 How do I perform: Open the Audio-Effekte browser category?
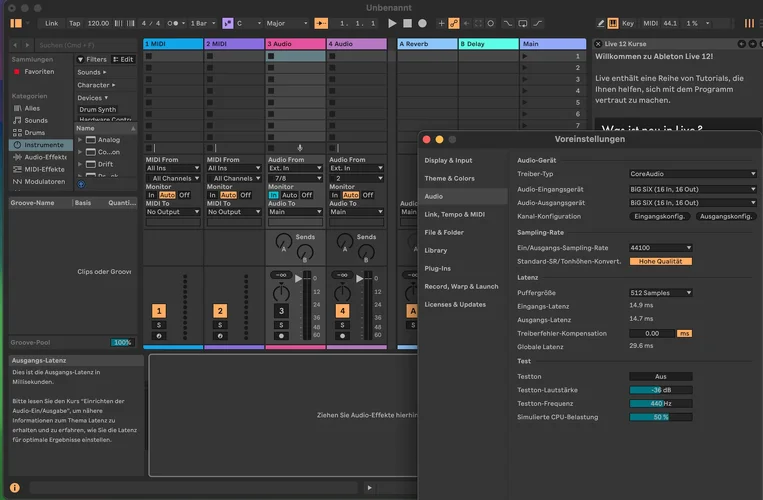45,157
